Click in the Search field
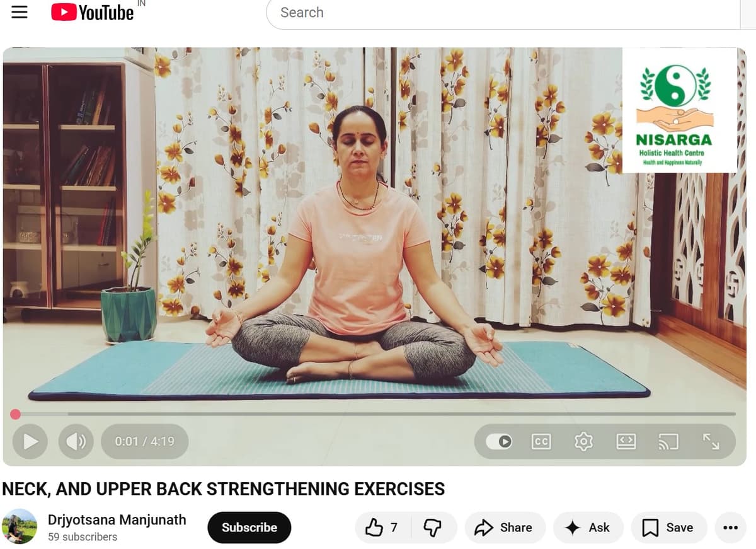 [503, 13]
